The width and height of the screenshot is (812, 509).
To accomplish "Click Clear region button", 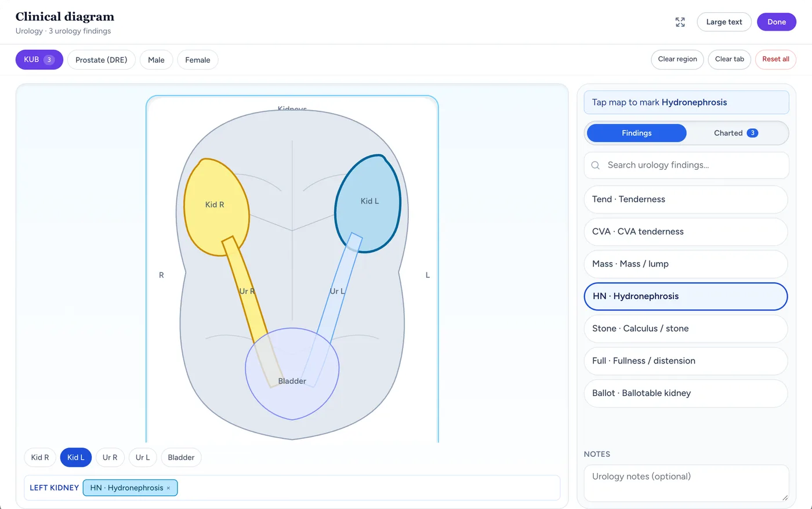I will coord(677,59).
